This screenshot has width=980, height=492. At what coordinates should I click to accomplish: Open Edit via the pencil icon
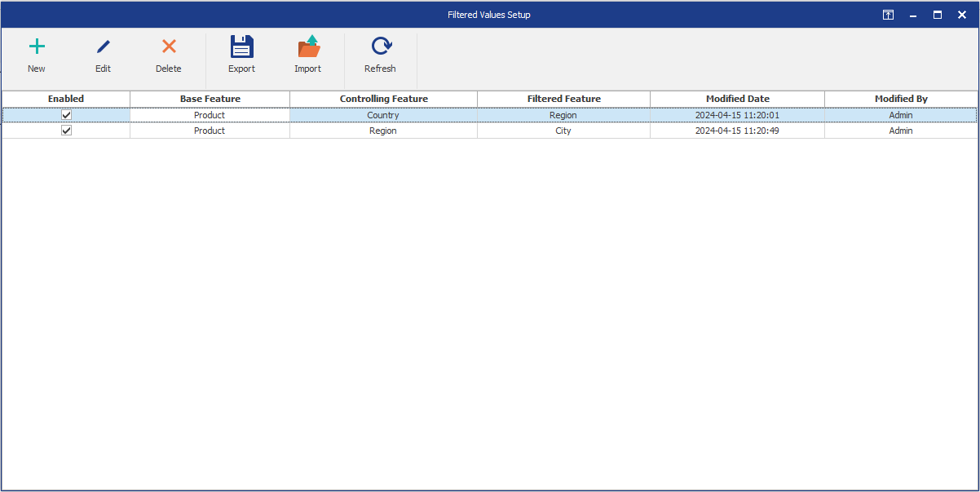click(x=103, y=47)
